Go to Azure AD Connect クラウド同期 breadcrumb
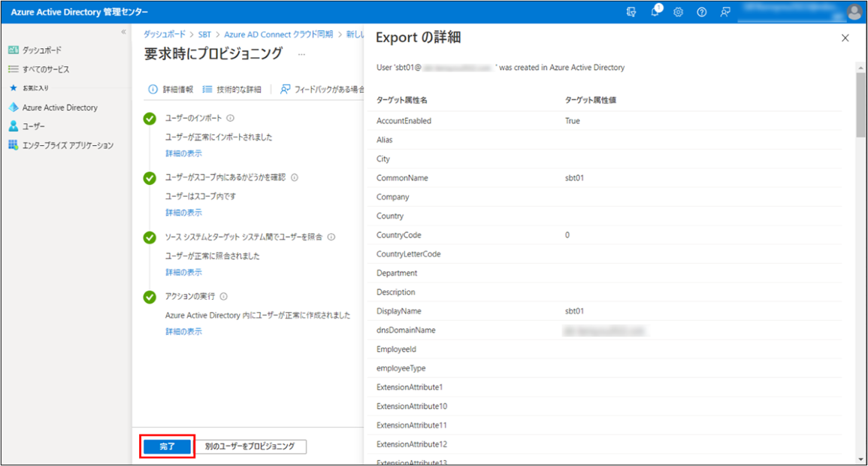This screenshot has height=466, width=868. (x=279, y=35)
